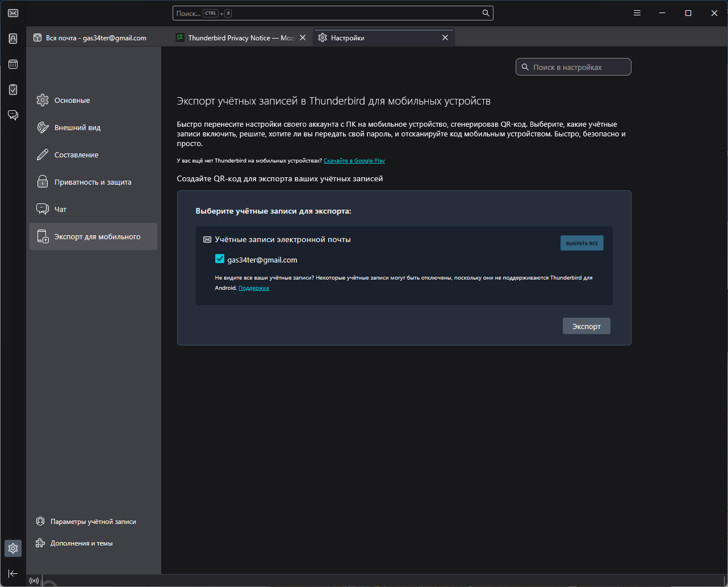Open Параметры учётной записи

(x=93, y=522)
